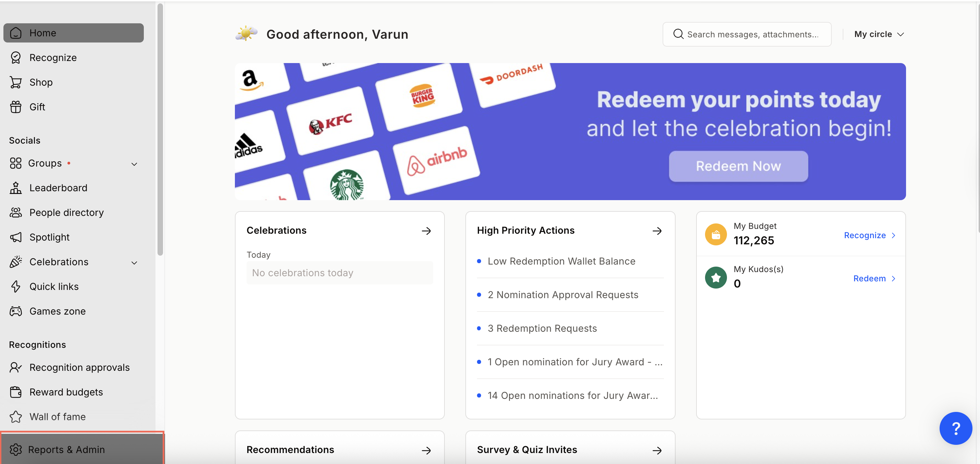Click the Wall of fame star icon
This screenshot has width=980, height=464.
[x=16, y=417]
